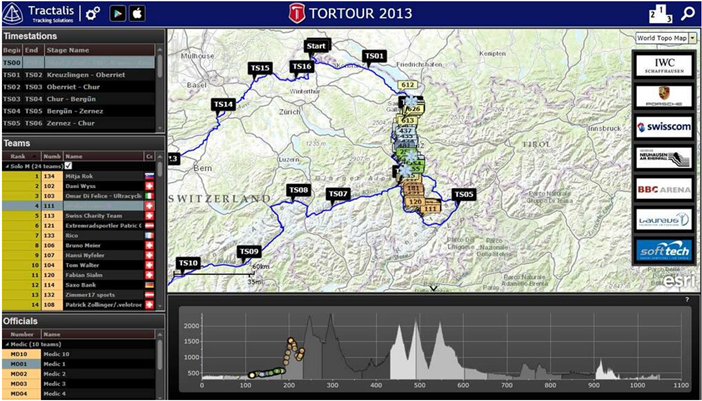Click the Google Play store icon
The width and height of the screenshot is (702, 401).
click(x=118, y=14)
